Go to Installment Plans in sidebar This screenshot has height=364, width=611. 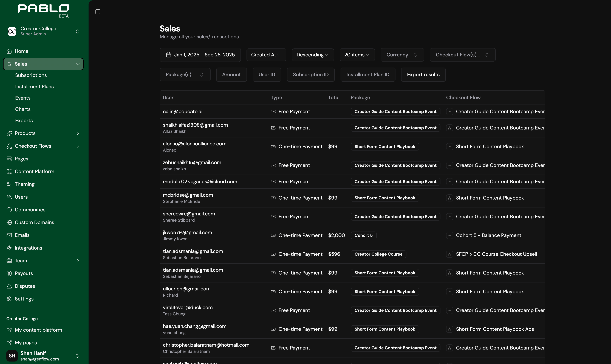coord(34,87)
